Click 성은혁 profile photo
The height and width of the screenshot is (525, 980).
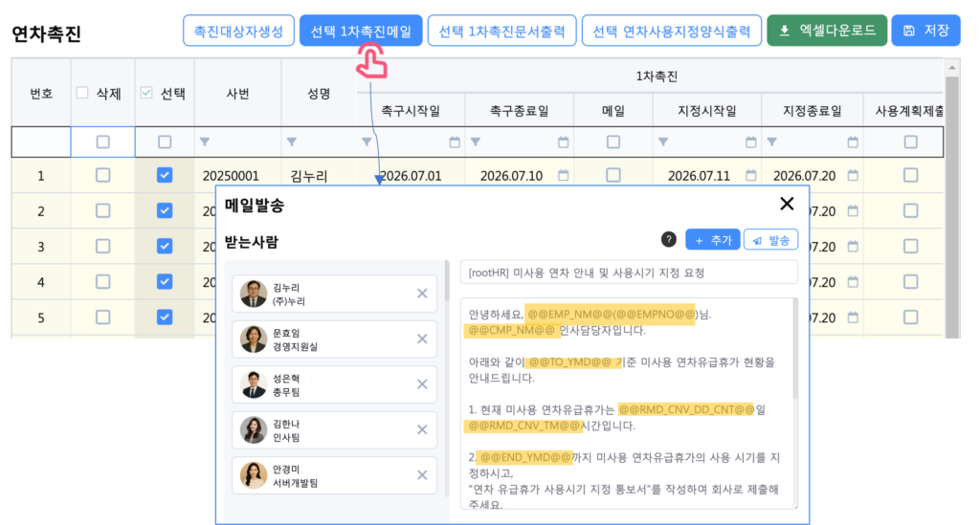click(x=254, y=384)
